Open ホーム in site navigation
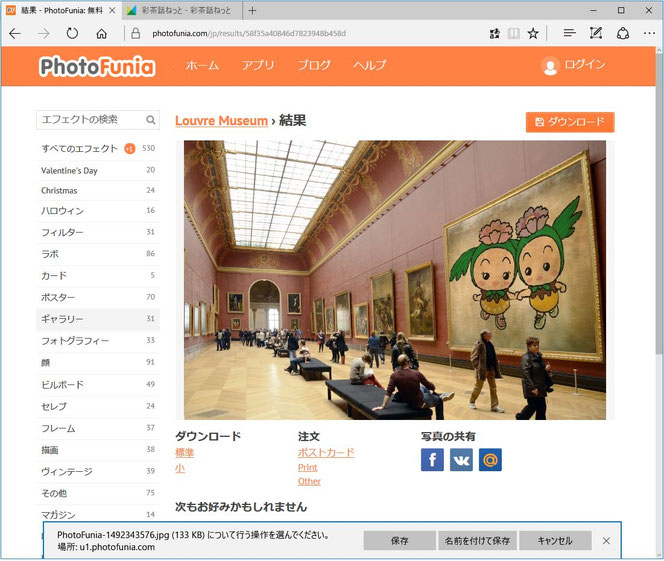664x561 pixels. pos(202,65)
